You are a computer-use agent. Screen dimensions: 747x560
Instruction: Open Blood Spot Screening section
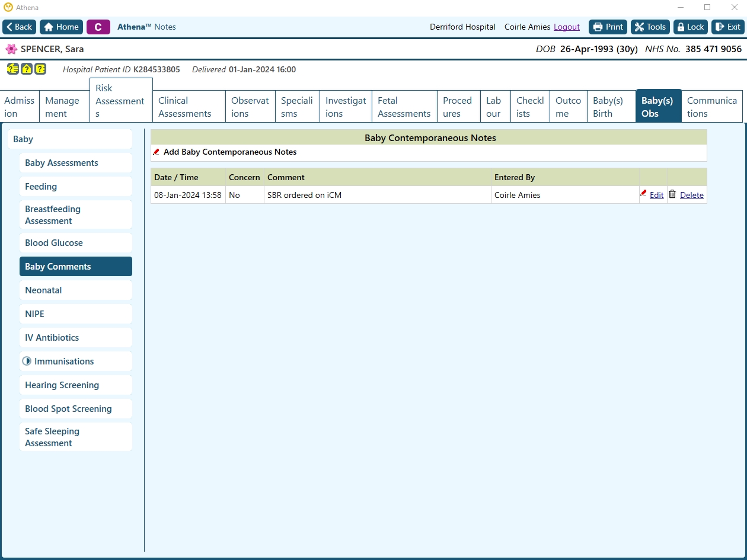point(76,409)
